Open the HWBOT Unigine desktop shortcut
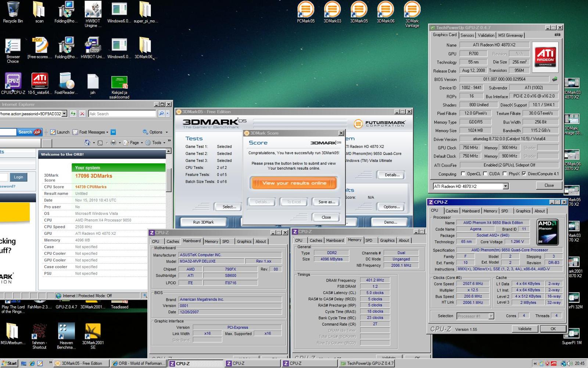This screenshot has height=368, width=588. (93, 14)
